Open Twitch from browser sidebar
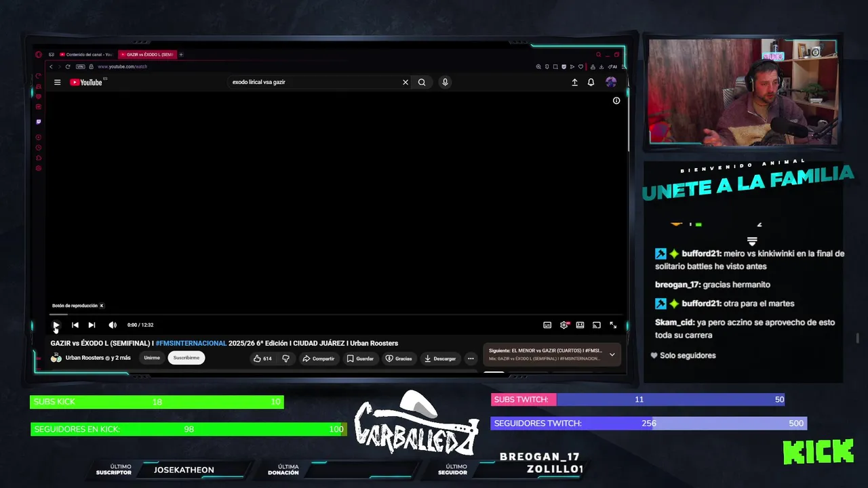The width and height of the screenshot is (868, 488). (x=39, y=122)
